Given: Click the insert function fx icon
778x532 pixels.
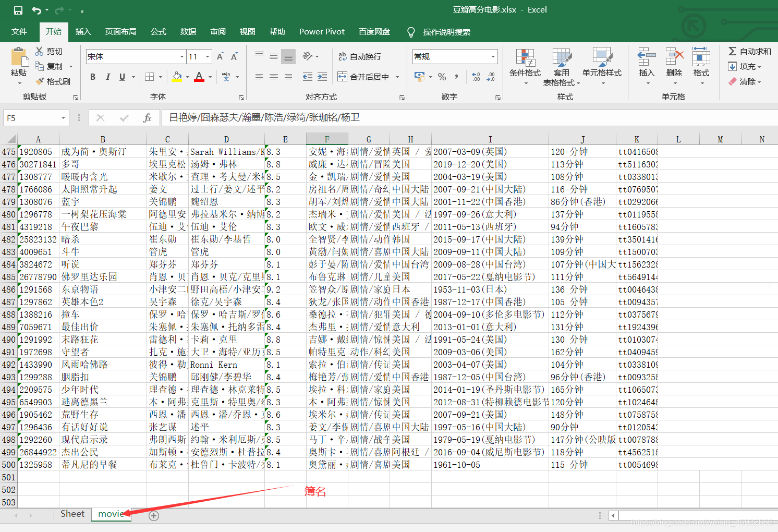Looking at the screenshot, I should tap(148, 118).
